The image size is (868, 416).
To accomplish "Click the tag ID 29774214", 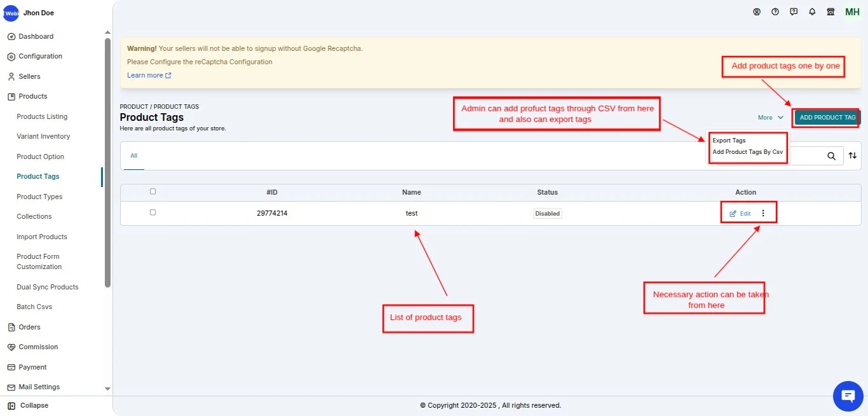I will point(272,214).
